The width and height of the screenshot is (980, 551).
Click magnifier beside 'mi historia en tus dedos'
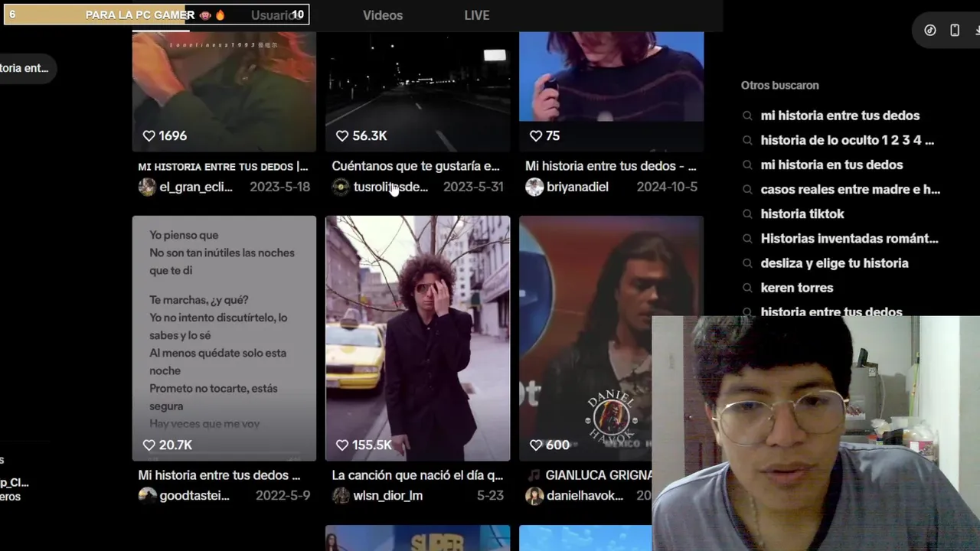[x=747, y=165]
